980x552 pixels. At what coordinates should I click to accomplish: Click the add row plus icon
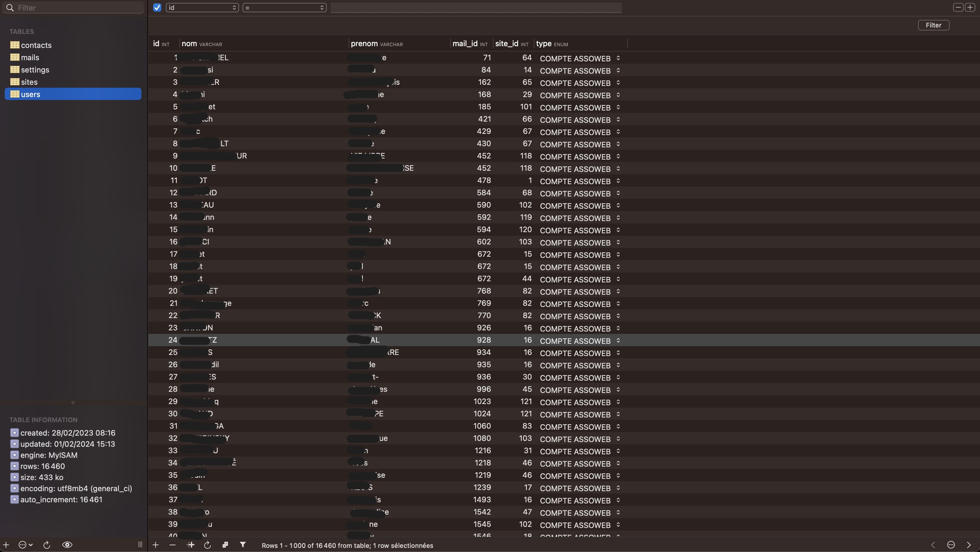[156, 545]
